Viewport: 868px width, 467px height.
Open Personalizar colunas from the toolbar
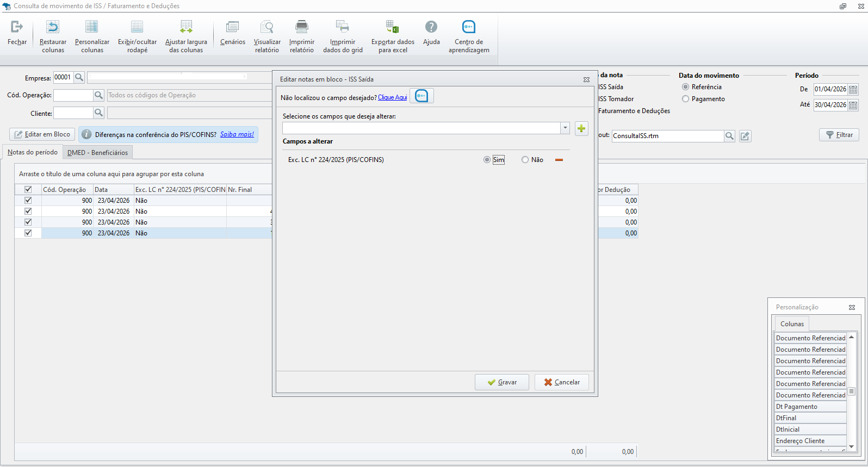click(x=92, y=27)
